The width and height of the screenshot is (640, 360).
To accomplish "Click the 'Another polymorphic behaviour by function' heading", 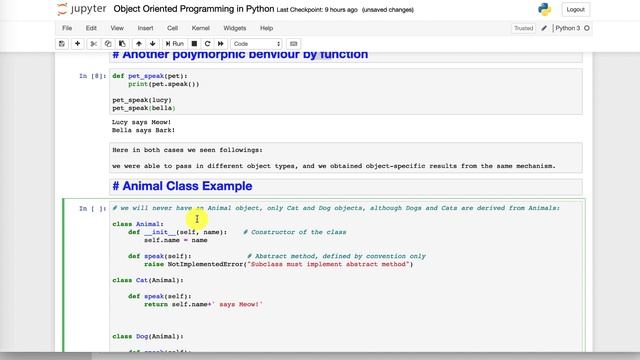I will pyautogui.click(x=240, y=55).
